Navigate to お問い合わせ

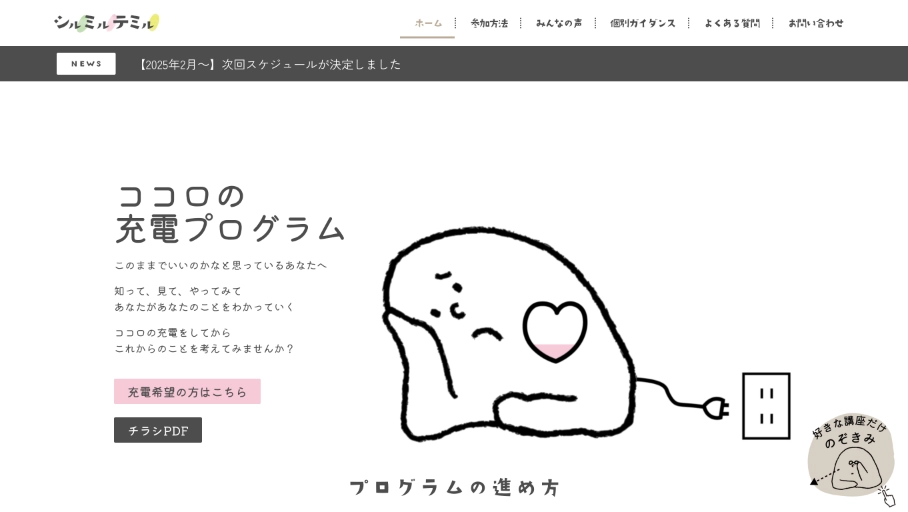coord(815,23)
